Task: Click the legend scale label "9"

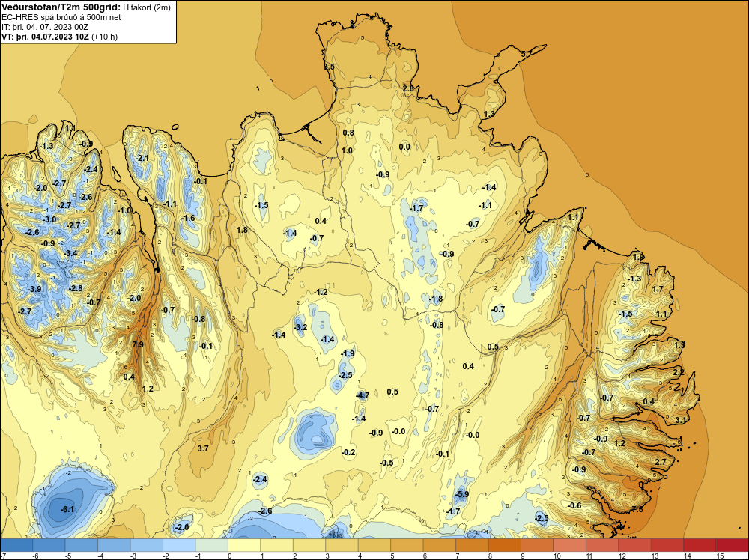Action: [523, 556]
